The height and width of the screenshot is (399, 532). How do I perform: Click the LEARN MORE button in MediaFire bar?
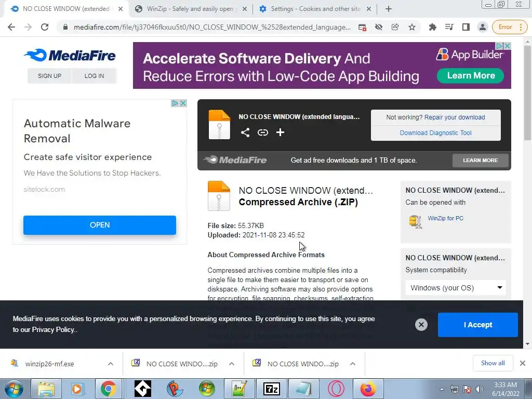pyautogui.click(x=480, y=160)
